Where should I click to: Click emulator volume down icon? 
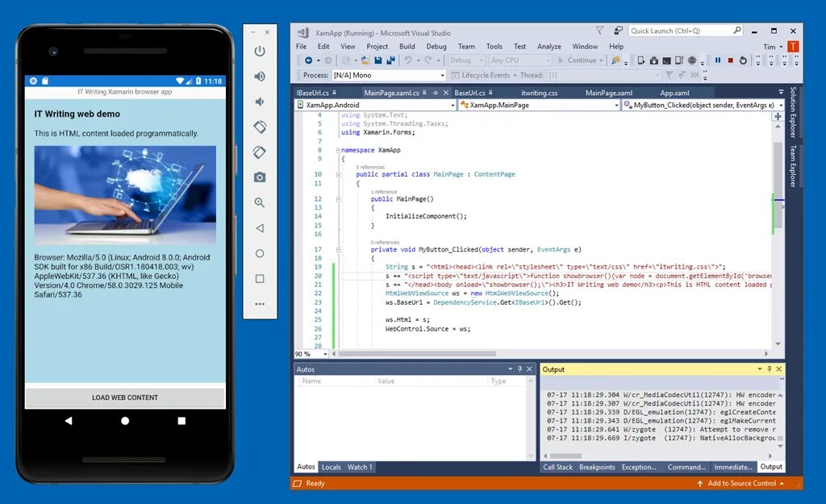(260, 102)
